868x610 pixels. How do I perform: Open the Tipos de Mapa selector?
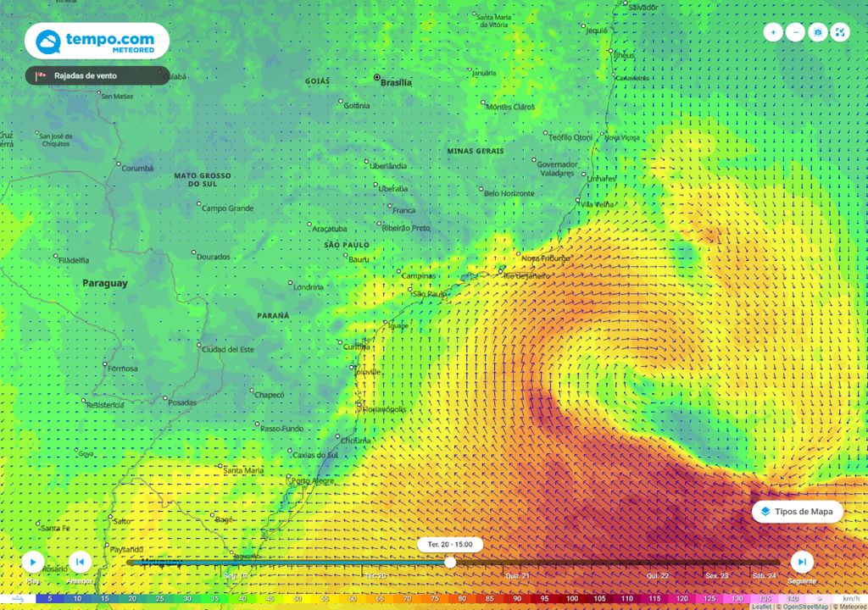pos(797,512)
